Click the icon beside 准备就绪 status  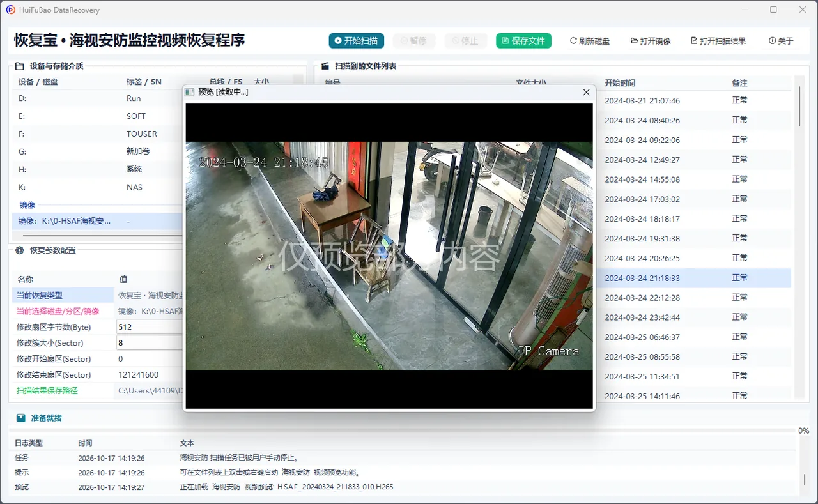20,418
